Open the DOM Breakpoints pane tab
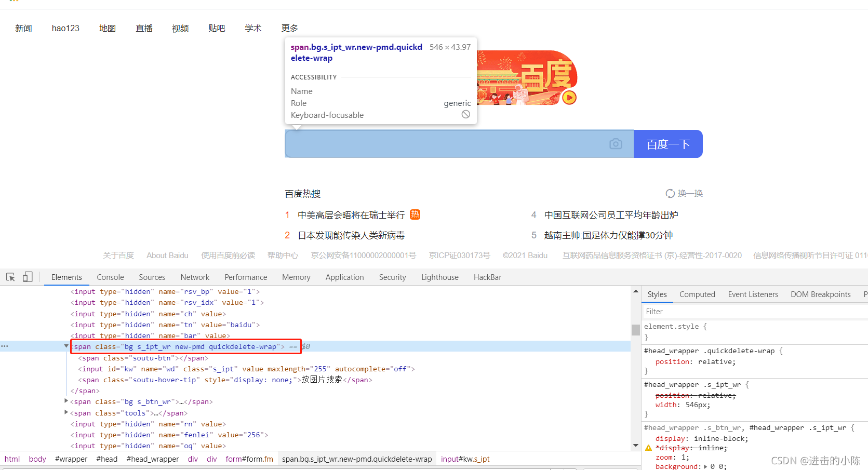 click(x=820, y=294)
